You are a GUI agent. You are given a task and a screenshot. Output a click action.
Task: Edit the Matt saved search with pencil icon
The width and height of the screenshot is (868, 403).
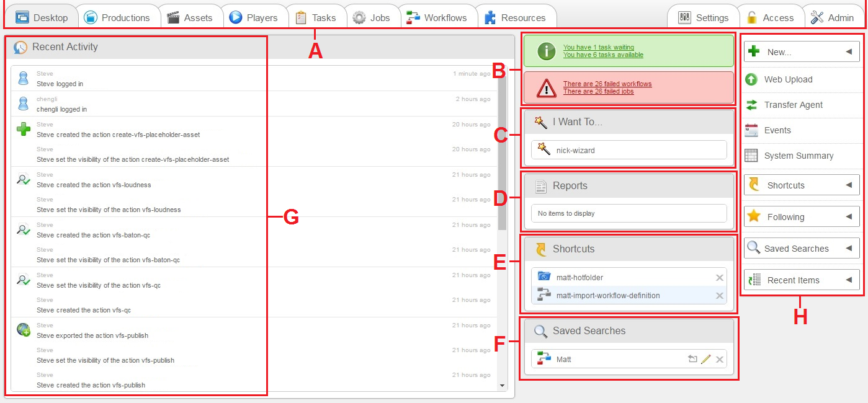[707, 359]
